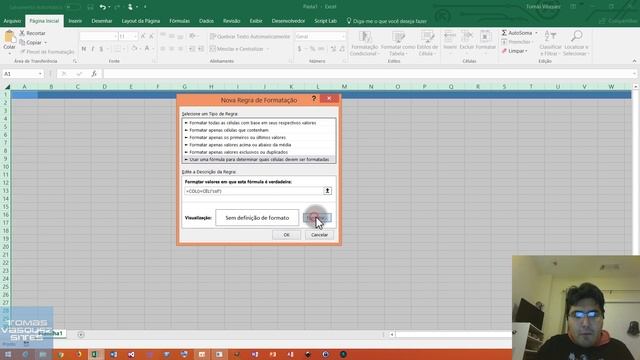
Task: Open the Dados tab
Action: click(206, 21)
